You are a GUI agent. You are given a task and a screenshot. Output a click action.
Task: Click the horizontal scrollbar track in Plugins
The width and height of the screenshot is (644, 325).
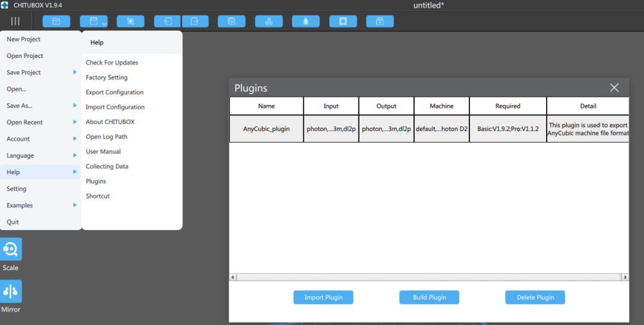click(429, 277)
